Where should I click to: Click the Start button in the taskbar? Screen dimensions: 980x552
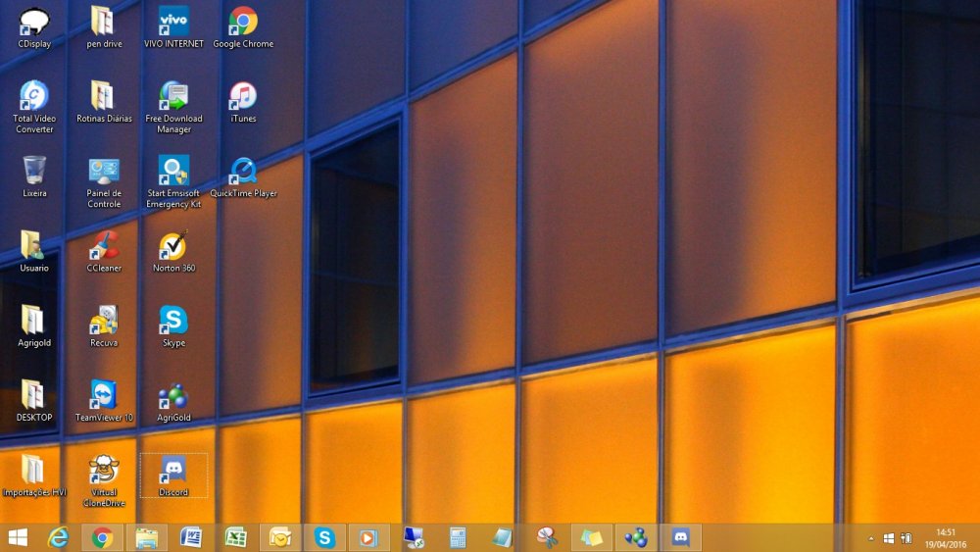click(18, 537)
